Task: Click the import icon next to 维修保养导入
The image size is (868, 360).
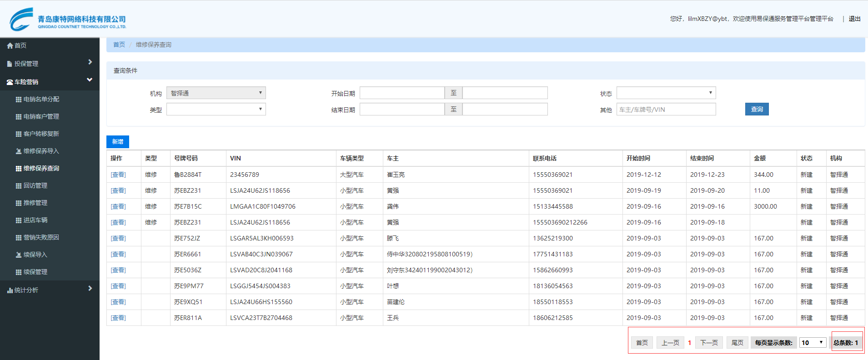Action: (x=19, y=151)
